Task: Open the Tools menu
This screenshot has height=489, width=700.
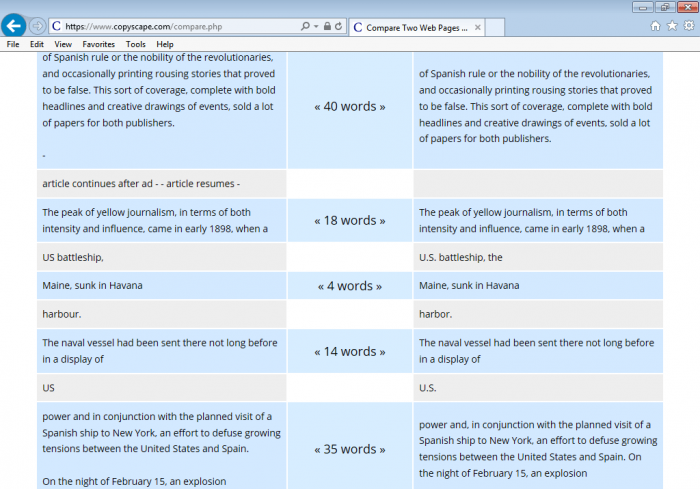Action: [136, 44]
